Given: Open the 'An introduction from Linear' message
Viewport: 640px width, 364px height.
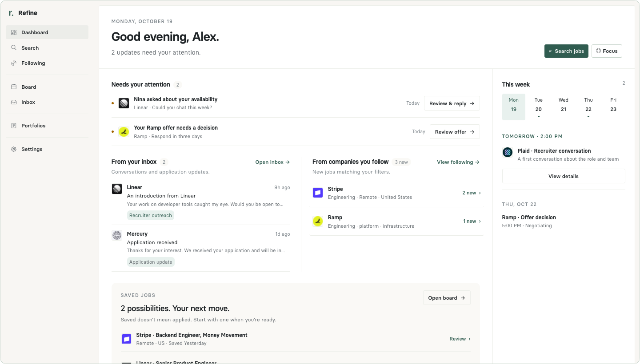Looking at the screenshot, I should [201, 202].
